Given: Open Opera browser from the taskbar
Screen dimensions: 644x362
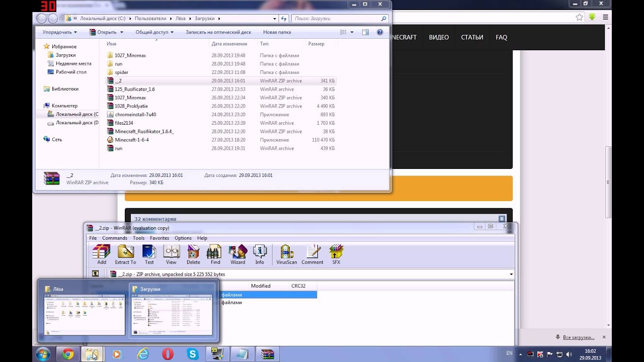Looking at the screenshot, I should coord(168,354).
